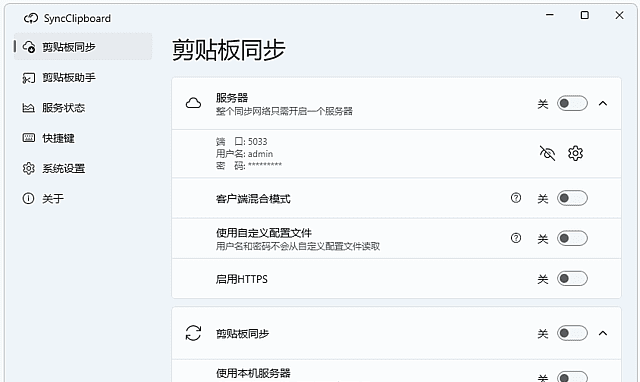Image resolution: width=640 pixels, height=382 pixels.
Task: Click the chart icon beside 服务状态
Action: (28, 108)
